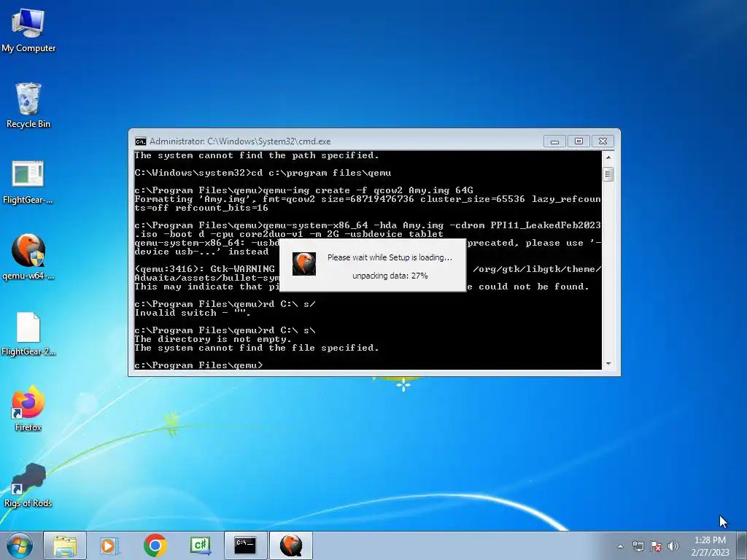Open Google Chrome from the taskbar
Screen dimensions: 747x560
pyautogui.click(x=155, y=545)
